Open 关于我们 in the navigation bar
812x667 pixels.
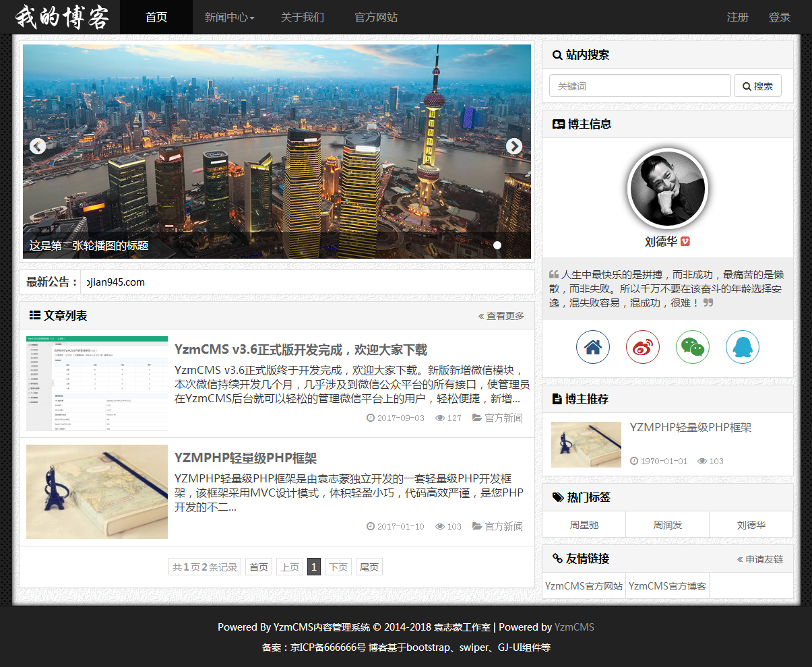pyautogui.click(x=303, y=18)
